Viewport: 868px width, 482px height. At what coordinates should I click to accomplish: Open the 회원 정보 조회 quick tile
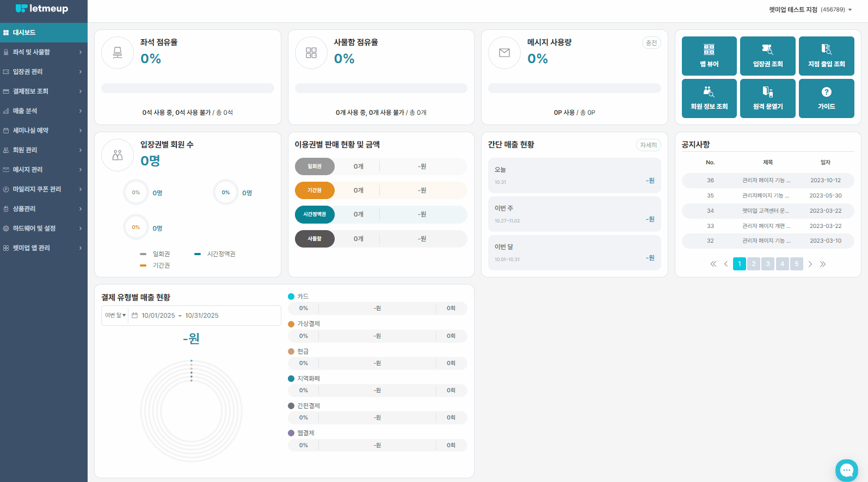click(x=709, y=98)
